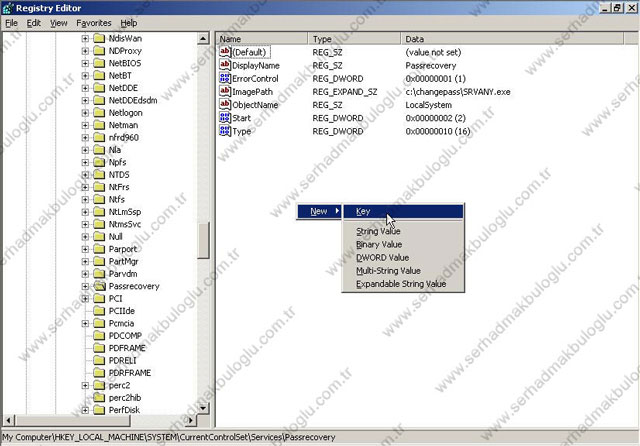Click the tree scroll up arrow
The height and width of the screenshot is (446, 640).
[x=203, y=39]
